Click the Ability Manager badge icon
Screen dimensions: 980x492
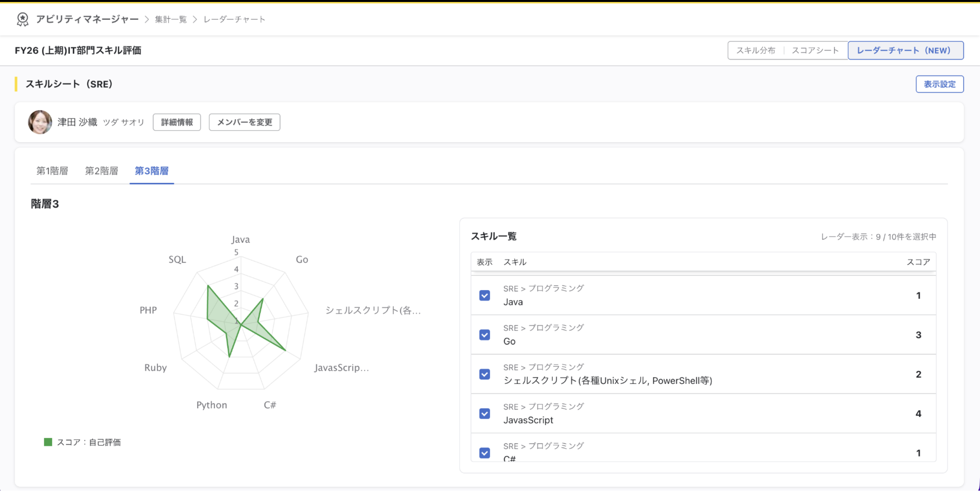[22, 19]
